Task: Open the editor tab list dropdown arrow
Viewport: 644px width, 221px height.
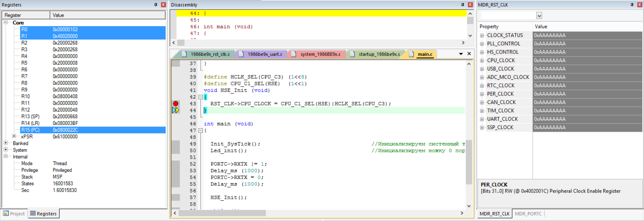Action: point(461,54)
